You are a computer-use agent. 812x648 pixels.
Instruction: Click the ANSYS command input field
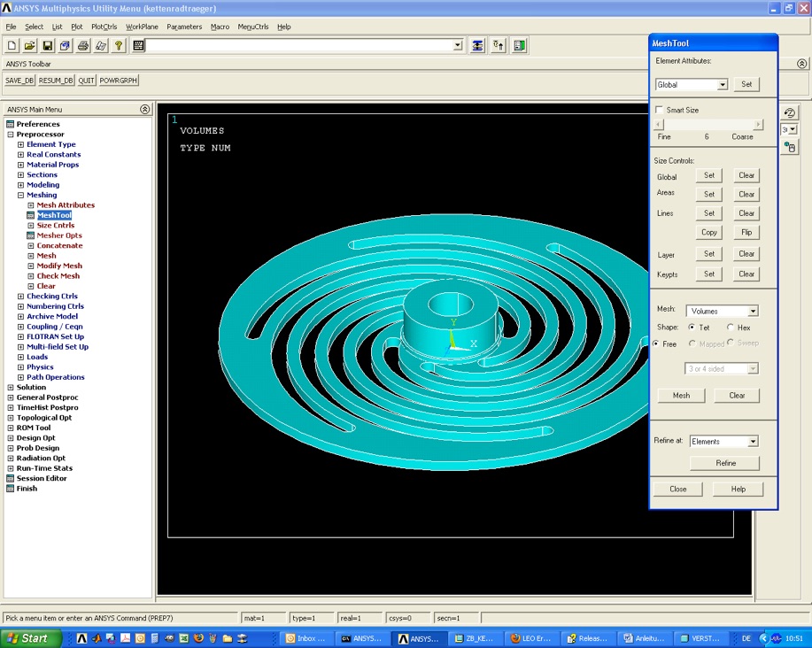300,45
